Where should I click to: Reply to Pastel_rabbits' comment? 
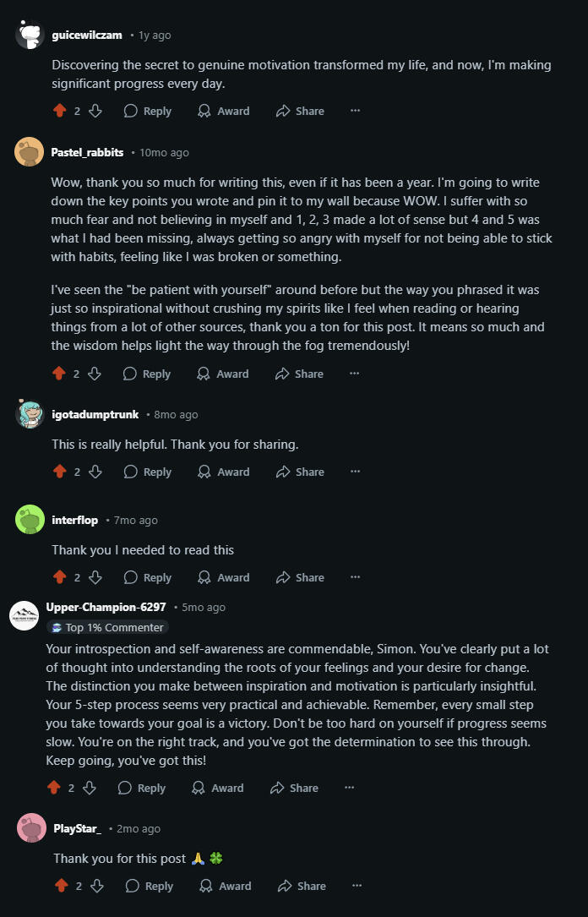click(x=148, y=374)
